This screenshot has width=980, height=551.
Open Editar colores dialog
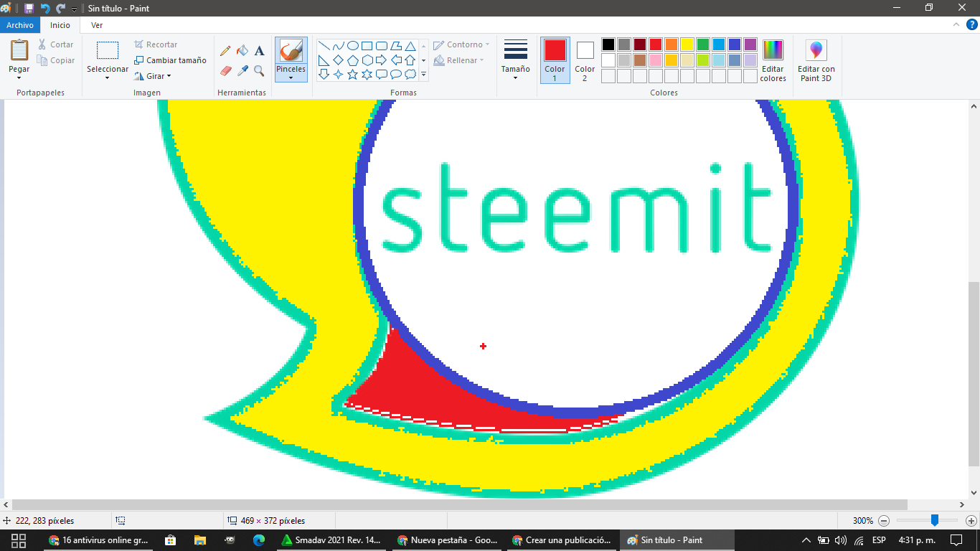[773, 60]
